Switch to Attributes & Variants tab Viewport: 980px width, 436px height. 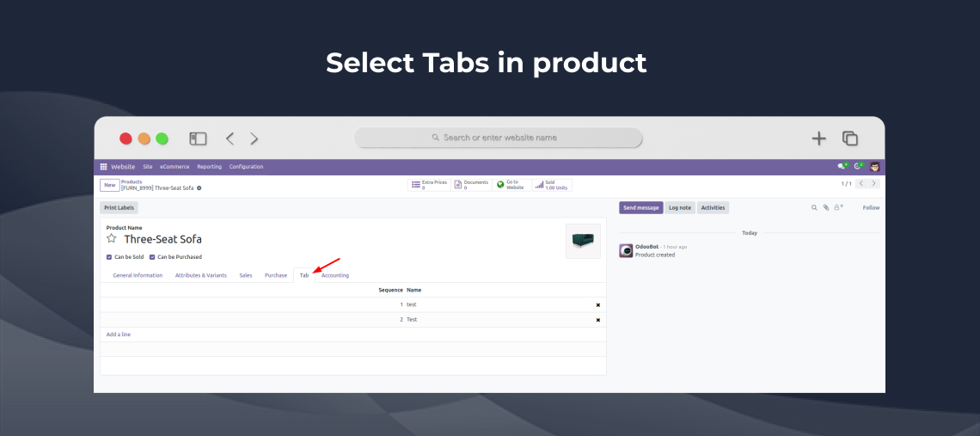[200, 275]
